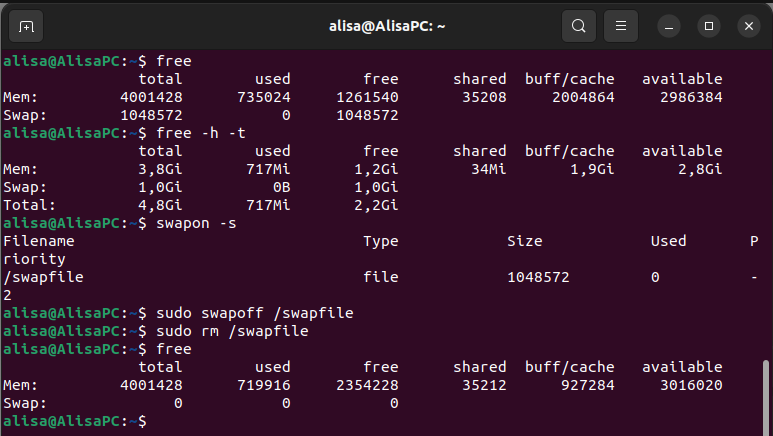Click the 'free -h -t' command text
This screenshot has height=436, width=773.
pos(201,133)
